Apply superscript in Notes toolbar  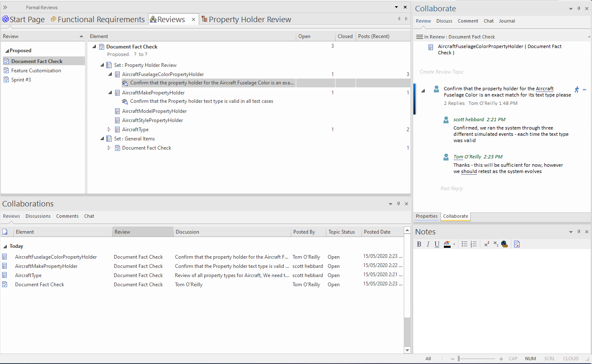[487, 244]
